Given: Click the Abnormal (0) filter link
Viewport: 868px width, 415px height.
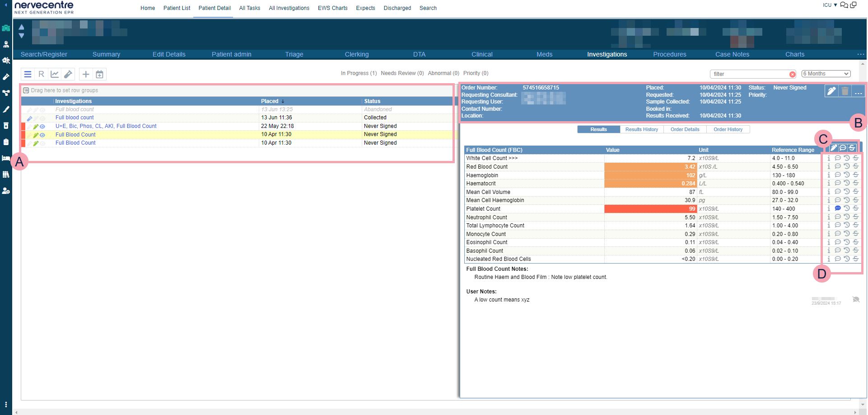Looking at the screenshot, I should tap(443, 73).
